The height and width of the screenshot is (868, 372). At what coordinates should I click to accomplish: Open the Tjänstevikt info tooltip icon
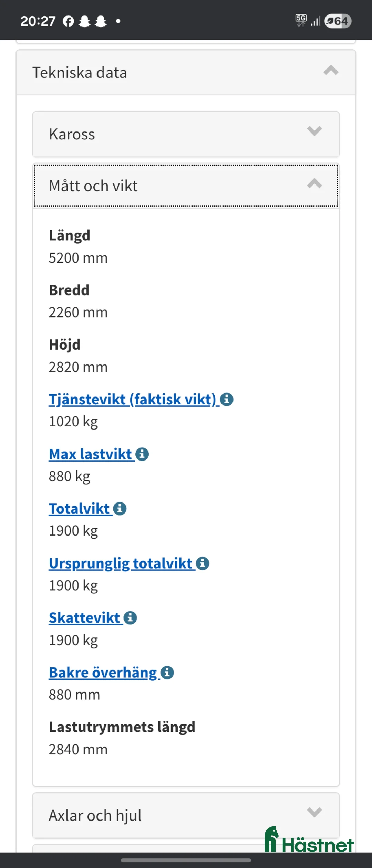click(x=227, y=399)
